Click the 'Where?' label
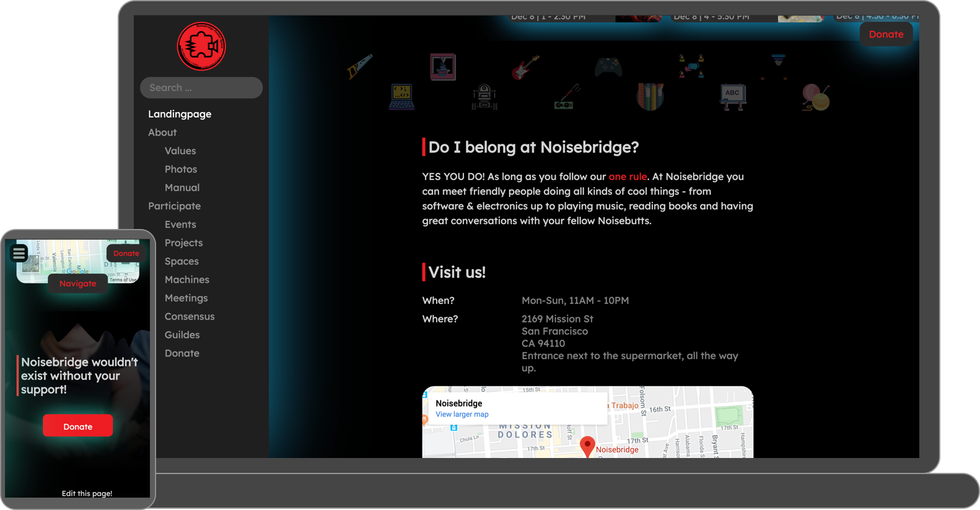 440,319
